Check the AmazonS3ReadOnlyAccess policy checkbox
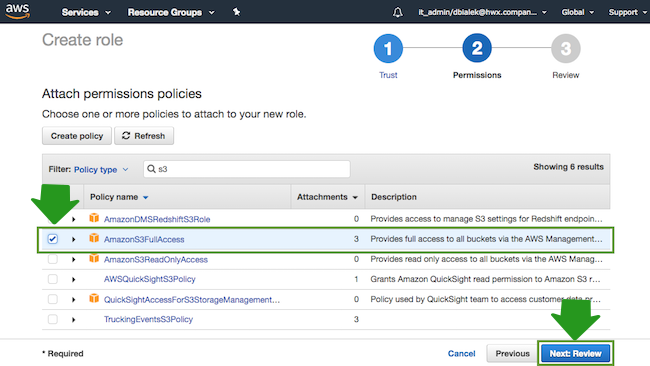 [53, 259]
